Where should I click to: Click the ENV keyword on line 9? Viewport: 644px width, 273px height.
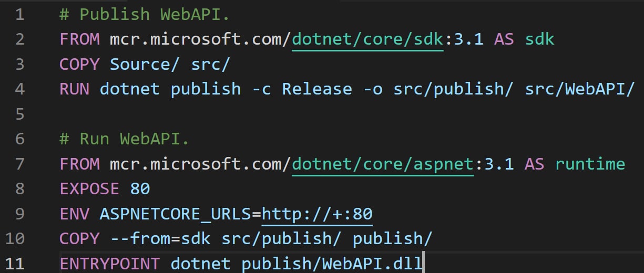tap(74, 214)
